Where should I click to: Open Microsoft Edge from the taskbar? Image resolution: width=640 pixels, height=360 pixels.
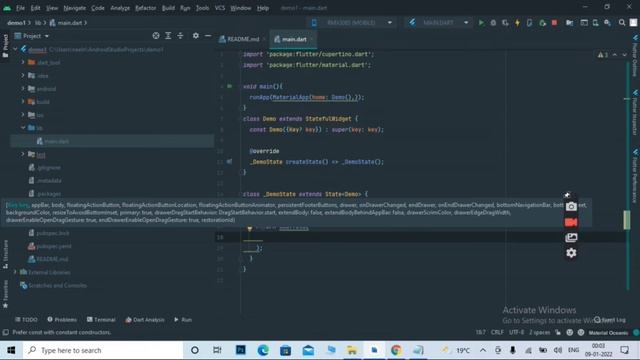coord(263,350)
